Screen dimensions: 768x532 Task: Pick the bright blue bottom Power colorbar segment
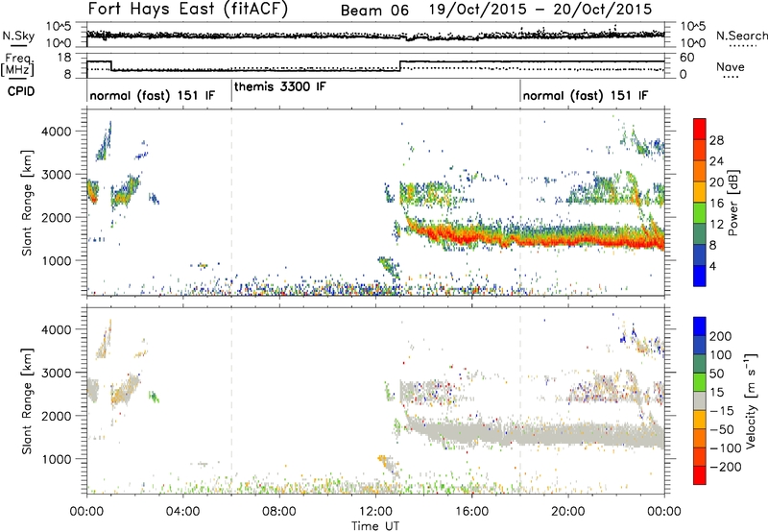pyautogui.click(x=700, y=276)
